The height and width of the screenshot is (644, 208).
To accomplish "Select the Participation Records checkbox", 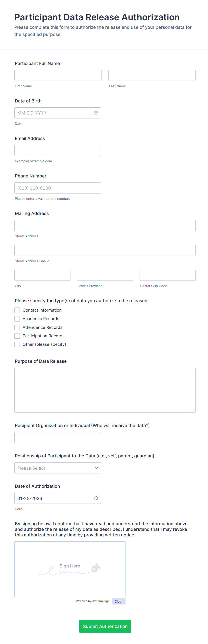I will pos(17,336).
